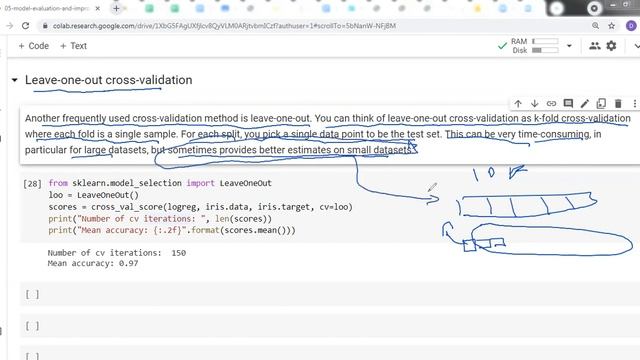Open a new browser tab
This screenshot has height=360, width=640.
tap(116, 8)
